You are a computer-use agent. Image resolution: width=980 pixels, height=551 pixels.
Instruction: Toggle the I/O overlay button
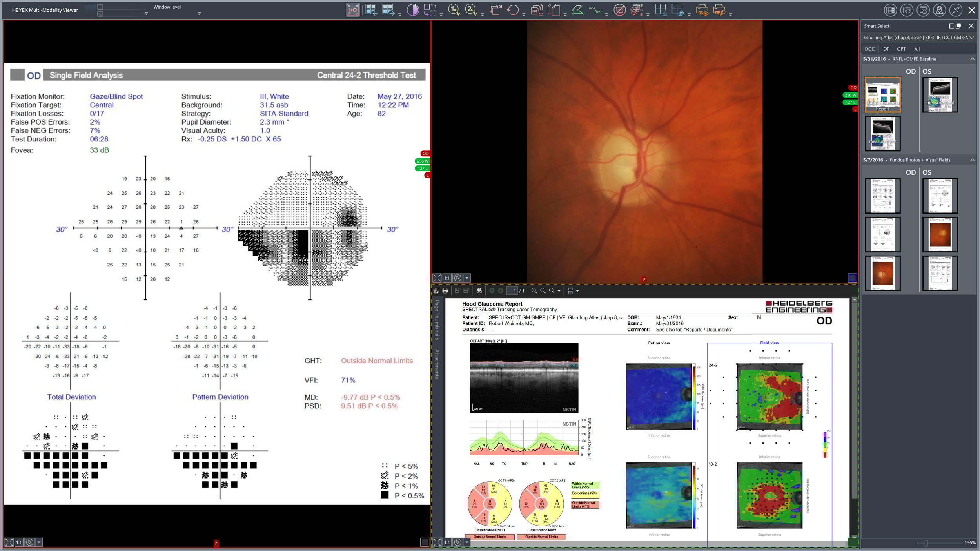[352, 10]
